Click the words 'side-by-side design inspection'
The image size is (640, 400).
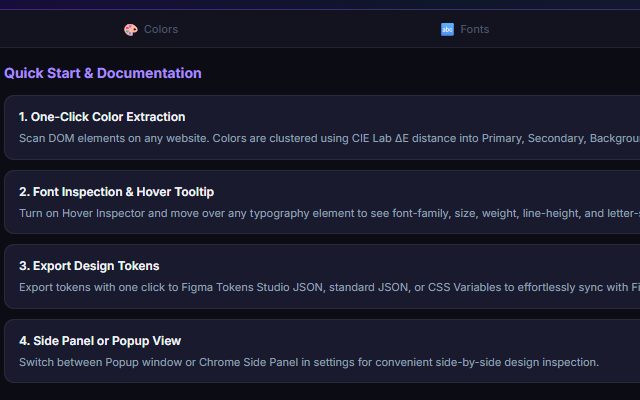click(x=516, y=362)
